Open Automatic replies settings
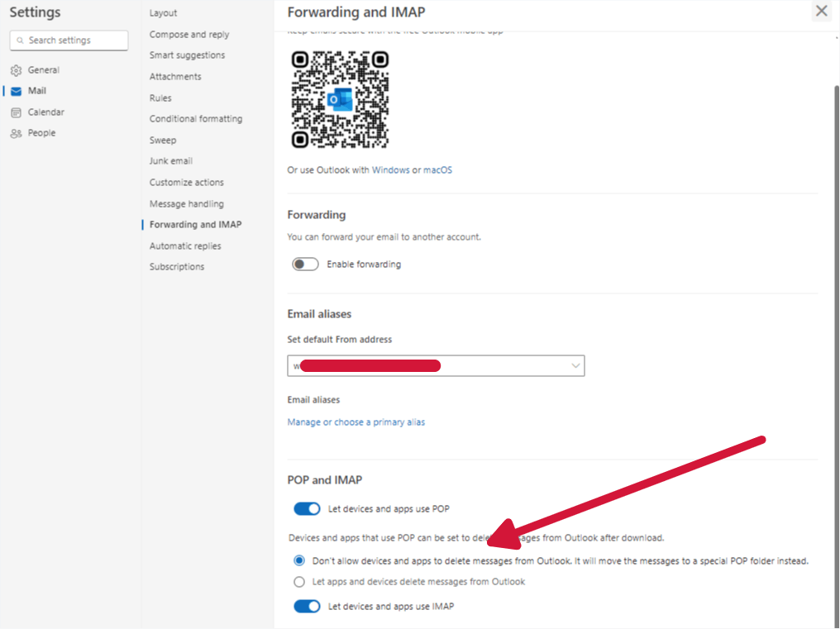 (x=185, y=246)
